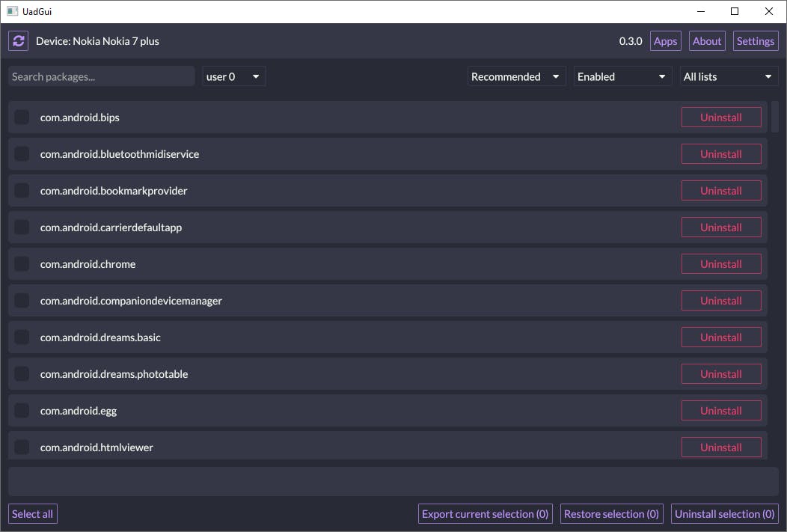
Task: Maximize the UadGui window
Action: 735,11
